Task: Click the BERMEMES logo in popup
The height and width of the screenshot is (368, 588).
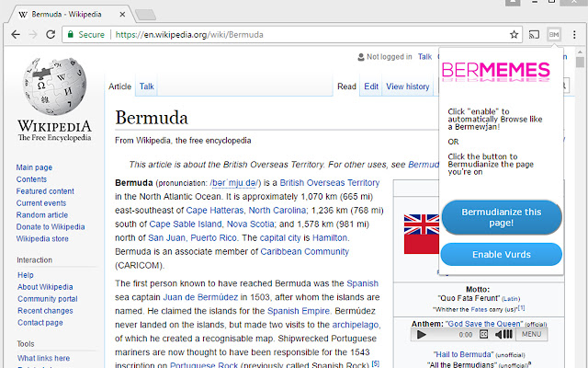Action: (496, 72)
